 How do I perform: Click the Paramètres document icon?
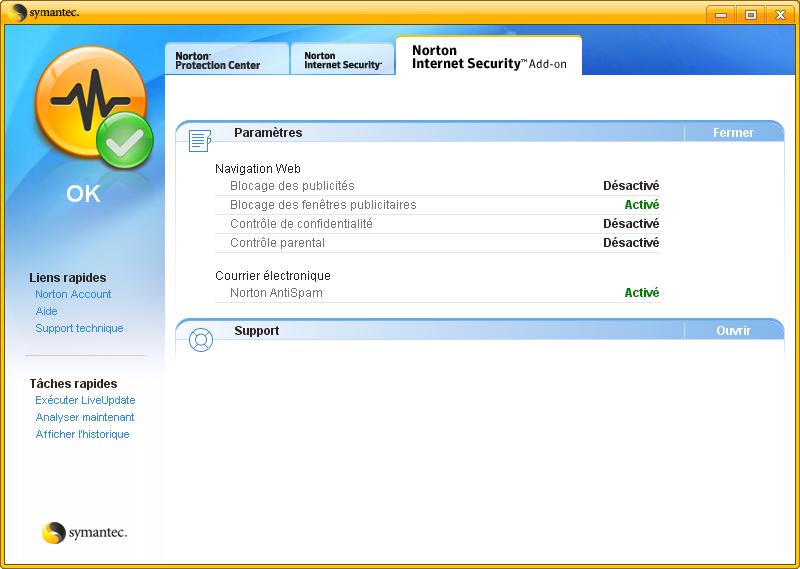(200, 140)
